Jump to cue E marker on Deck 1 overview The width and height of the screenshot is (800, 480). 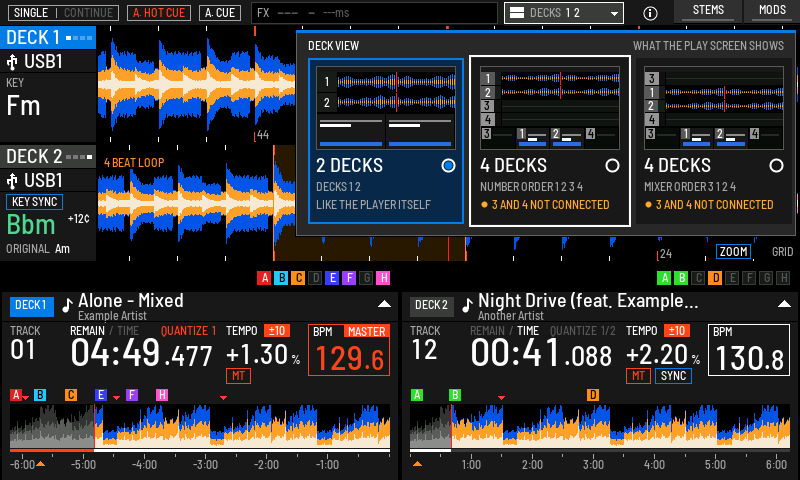pos(101,395)
